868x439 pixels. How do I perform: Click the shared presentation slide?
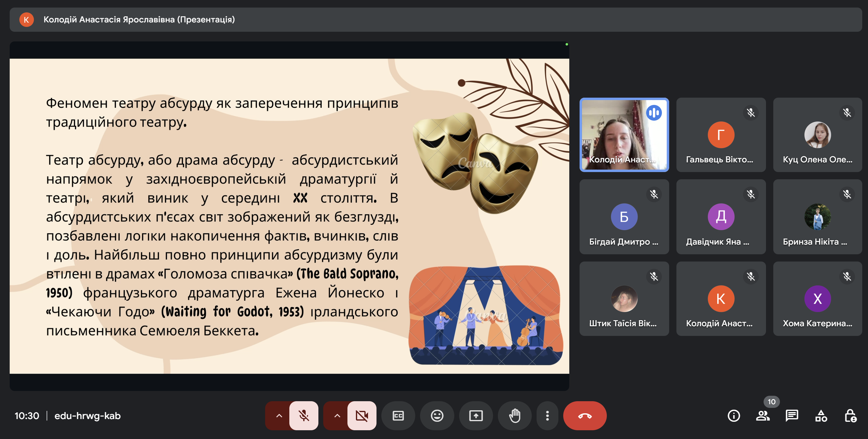(289, 216)
